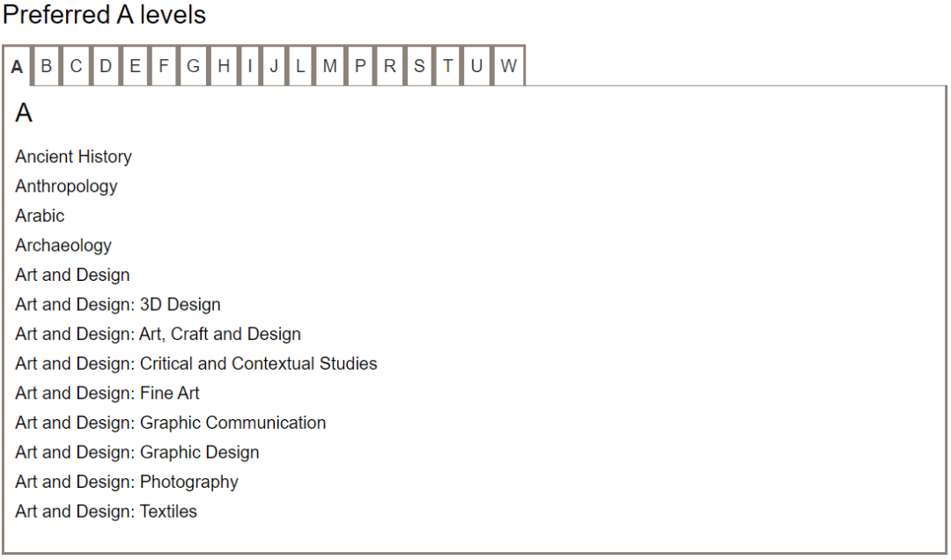Choose Anthropology from the list

point(66,186)
